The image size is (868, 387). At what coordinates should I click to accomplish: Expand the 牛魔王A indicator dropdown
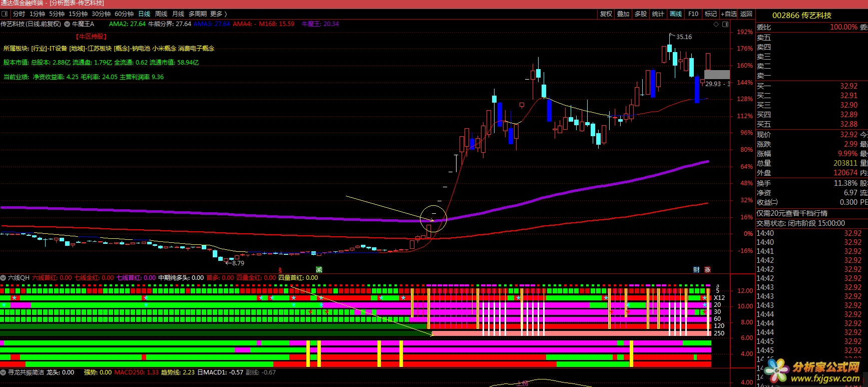68,24
